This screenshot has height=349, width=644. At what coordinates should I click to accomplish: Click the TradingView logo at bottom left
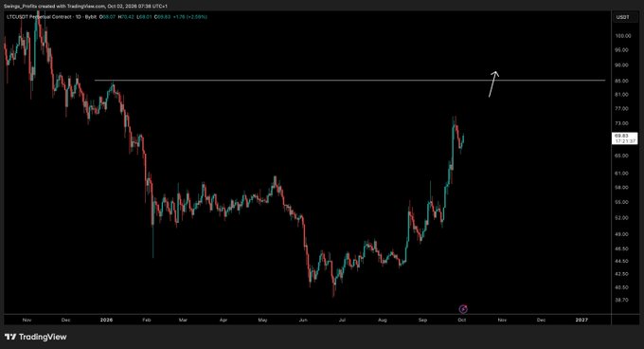click(x=36, y=337)
